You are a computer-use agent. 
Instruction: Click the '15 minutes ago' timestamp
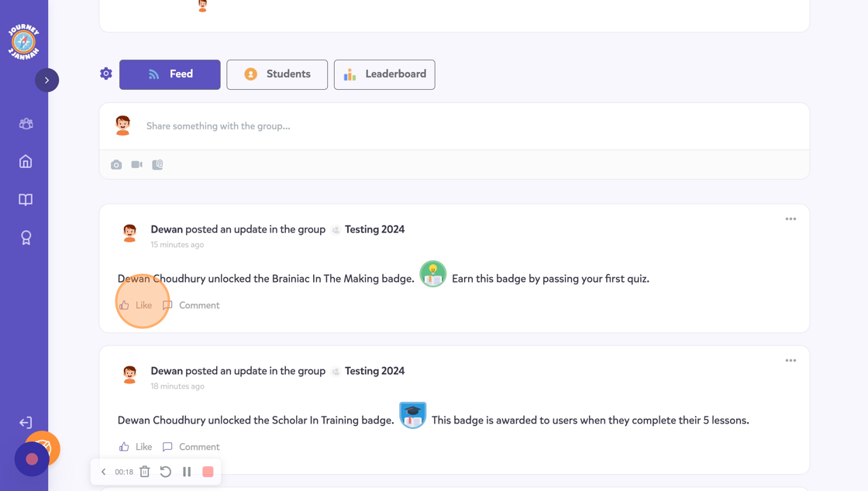tap(177, 245)
